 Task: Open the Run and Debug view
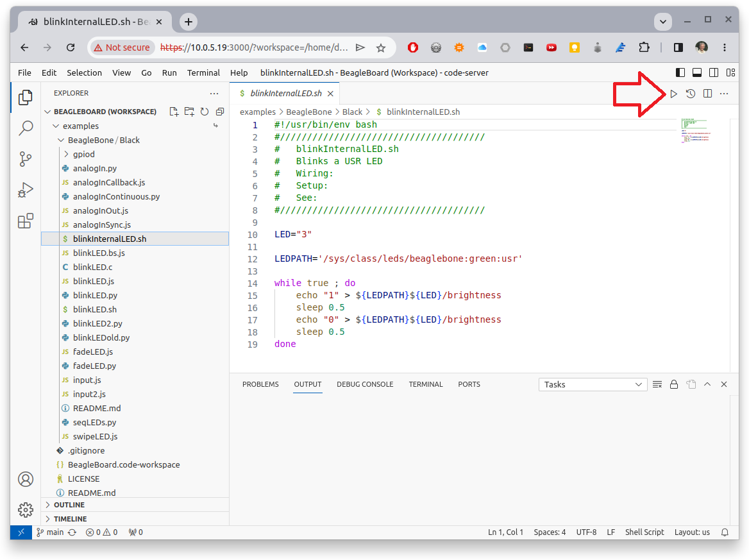[26, 191]
